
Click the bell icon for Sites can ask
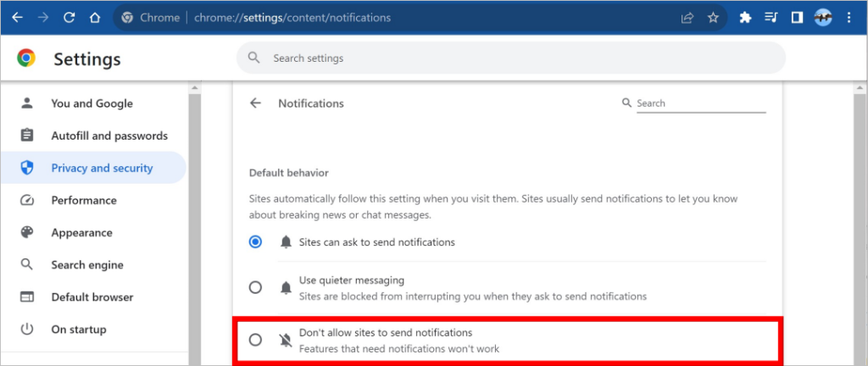click(286, 242)
